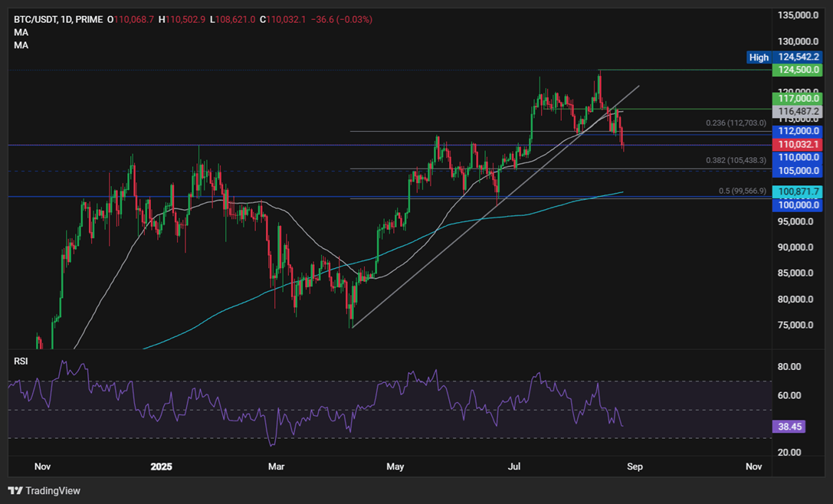
Task: Click the green 124,500.0 price label
Action: [x=799, y=70]
